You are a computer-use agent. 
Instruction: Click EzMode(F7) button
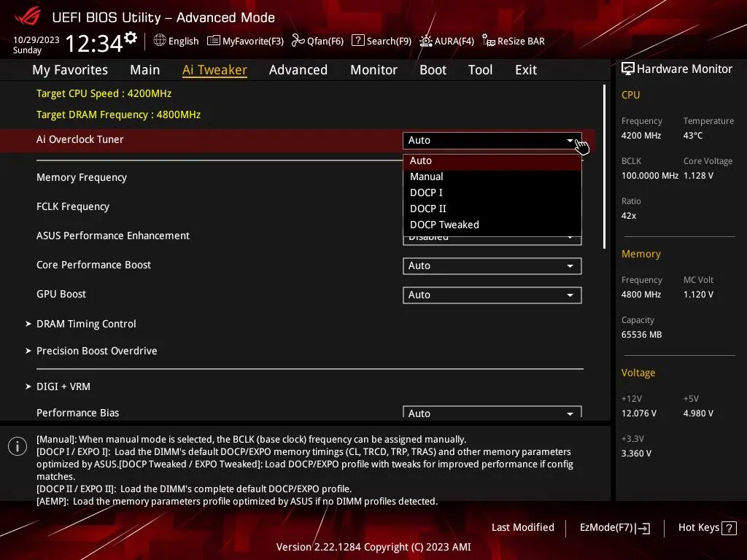click(x=614, y=528)
